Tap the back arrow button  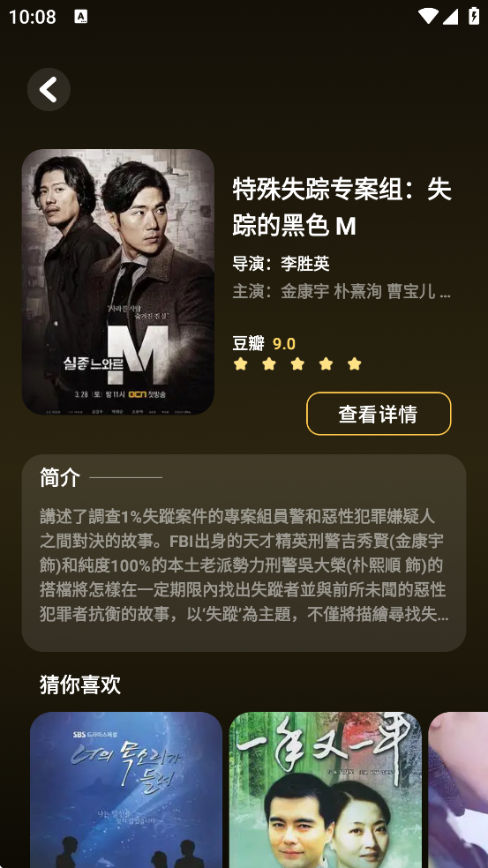coord(49,90)
